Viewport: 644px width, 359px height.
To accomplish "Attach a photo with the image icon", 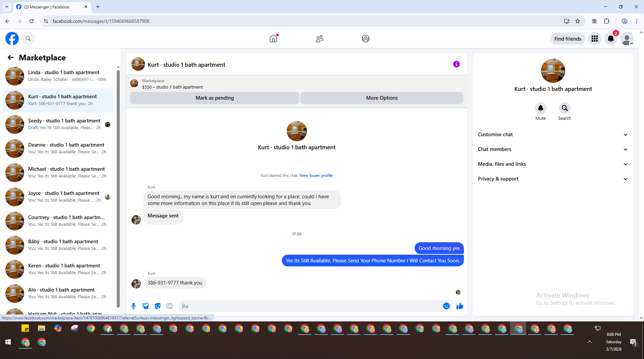I will click(146, 306).
